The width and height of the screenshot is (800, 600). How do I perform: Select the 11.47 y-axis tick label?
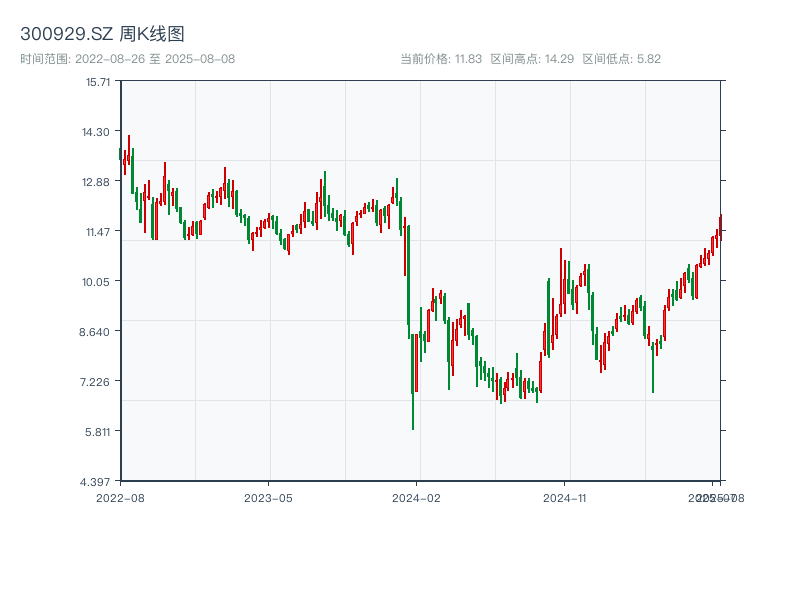(x=98, y=231)
